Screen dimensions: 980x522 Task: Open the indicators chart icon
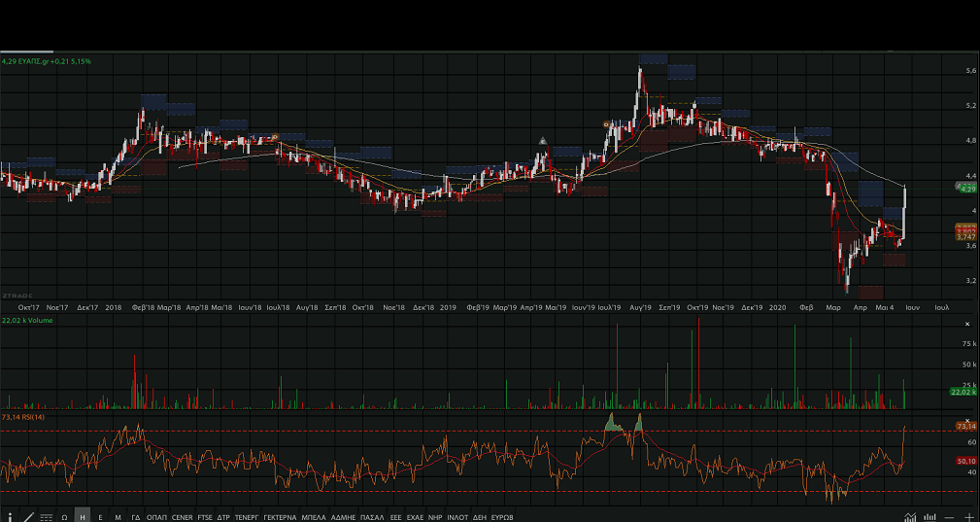(x=910, y=517)
